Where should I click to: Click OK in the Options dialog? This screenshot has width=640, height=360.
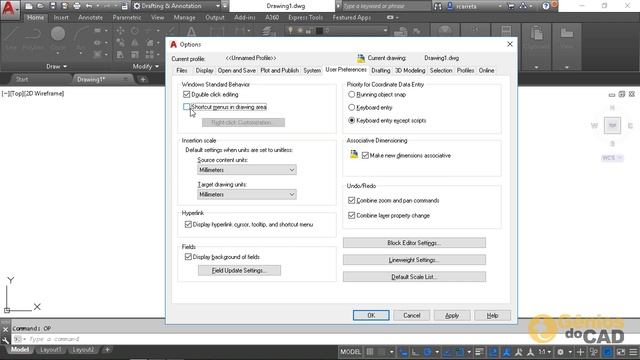coord(371,316)
